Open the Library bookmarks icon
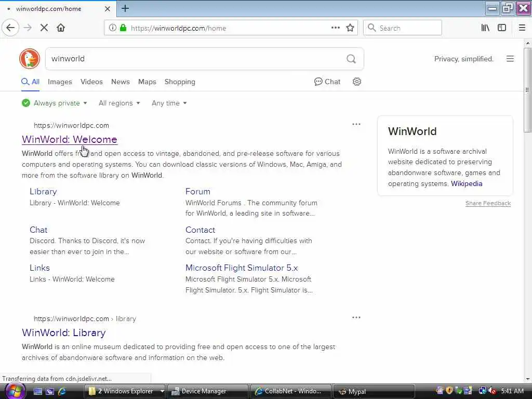The image size is (532, 399). [x=485, y=28]
